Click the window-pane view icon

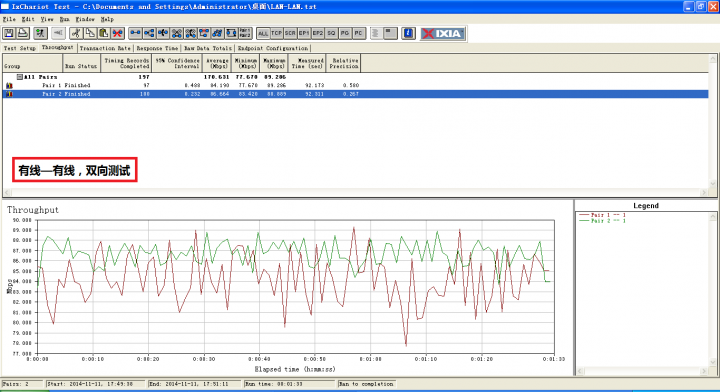pyautogui.click(x=390, y=33)
